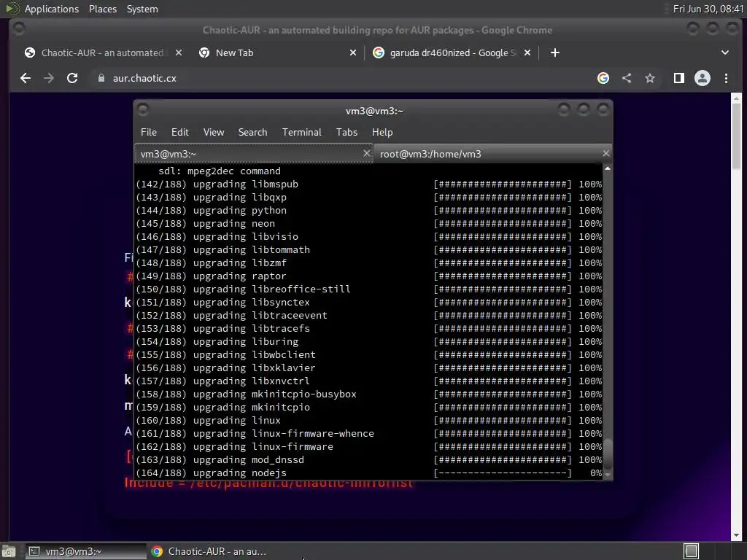Open the terminal Tabs menu

coord(347,133)
